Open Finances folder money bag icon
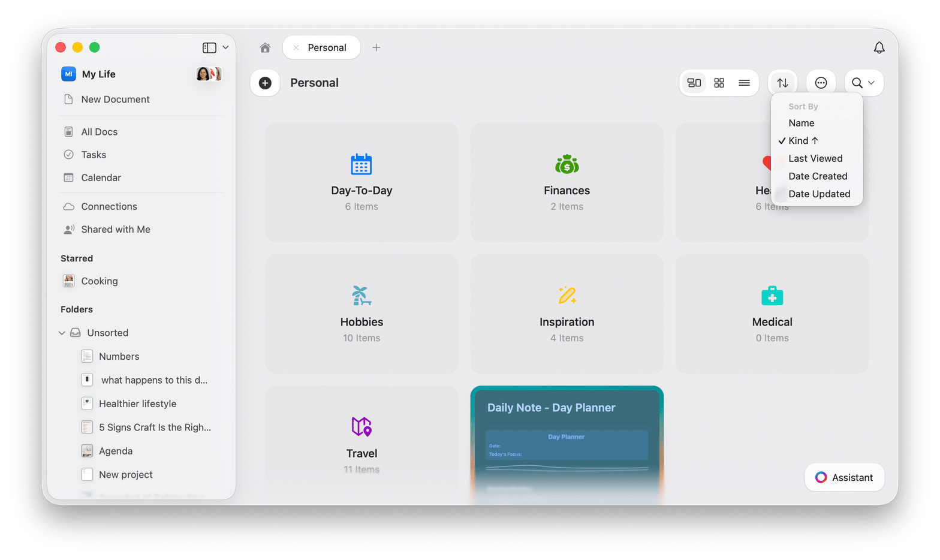 point(567,164)
